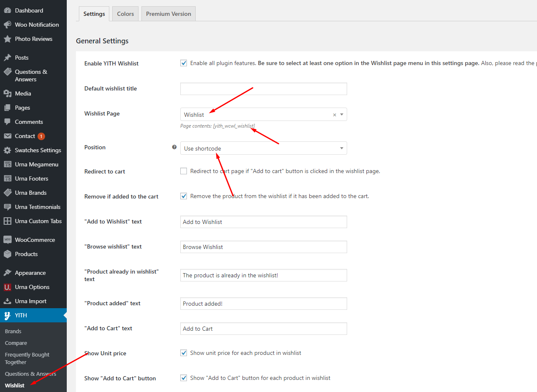Click the "Page contents: [yith_wcwl_wishlist]" text
Screen dimensions: 537x392
pos(217,126)
